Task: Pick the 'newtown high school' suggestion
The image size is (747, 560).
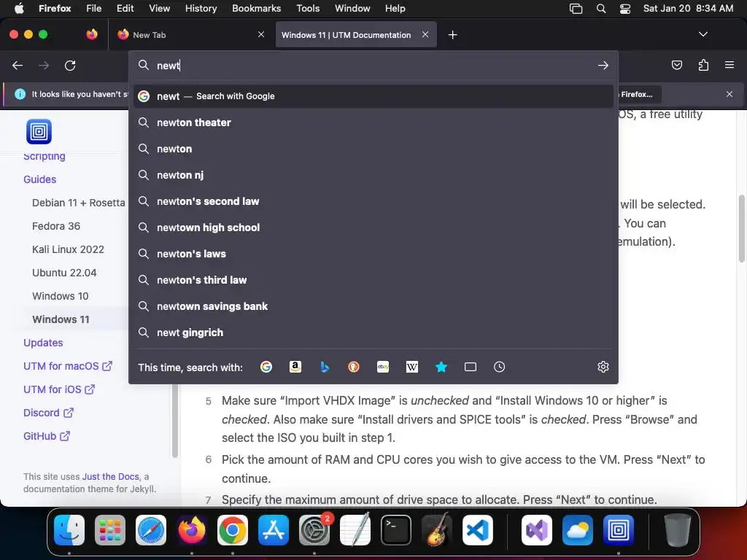Action: point(373,227)
